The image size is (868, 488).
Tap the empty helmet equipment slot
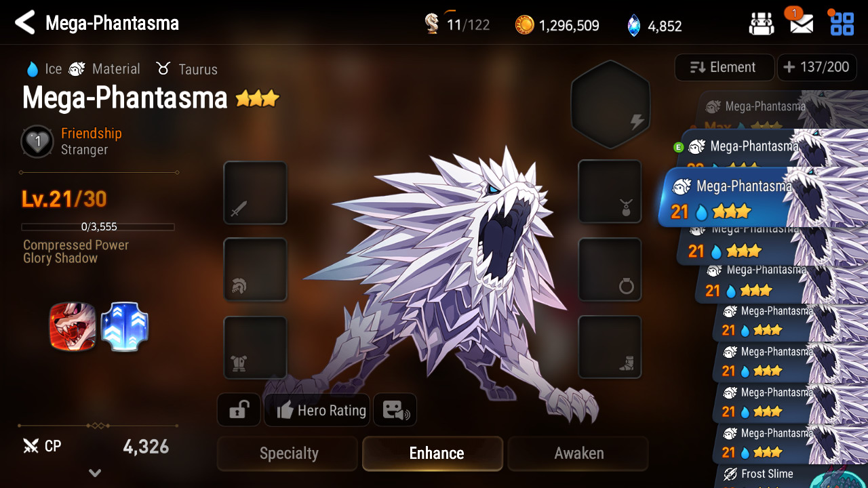[x=255, y=270]
